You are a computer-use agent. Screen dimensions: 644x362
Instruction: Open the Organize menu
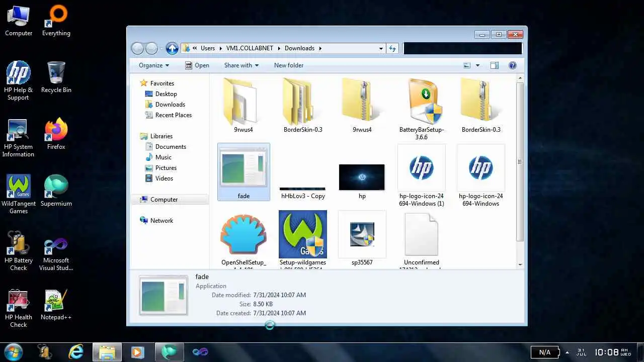pyautogui.click(x=154, y=65)
